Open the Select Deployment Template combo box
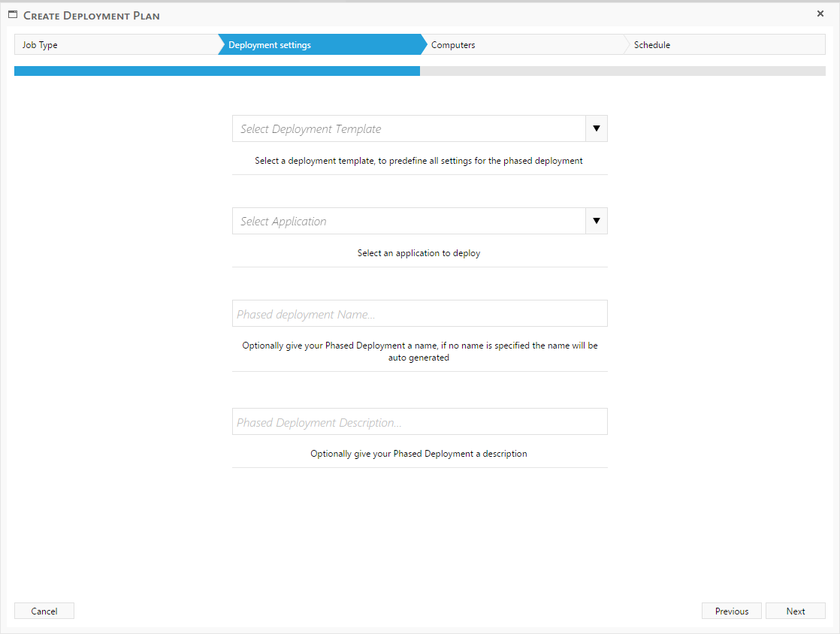840x634 pixels. 409,129
